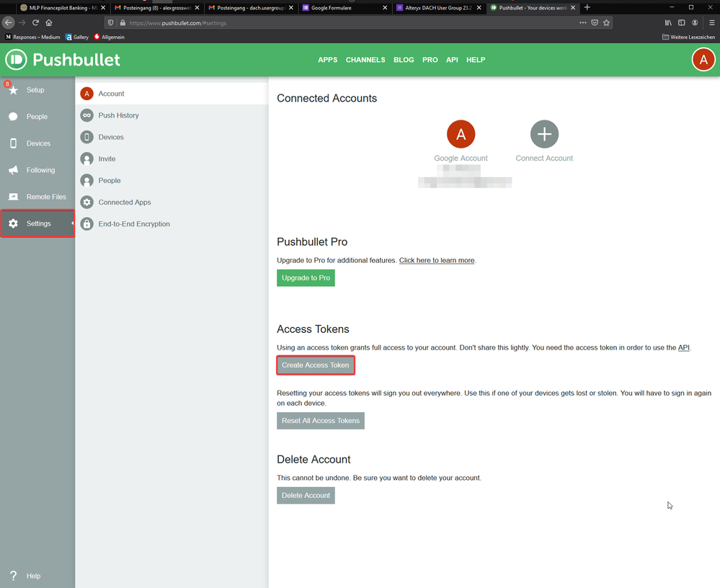
Task: Open Devices entry in settings list
Action: 172,137
